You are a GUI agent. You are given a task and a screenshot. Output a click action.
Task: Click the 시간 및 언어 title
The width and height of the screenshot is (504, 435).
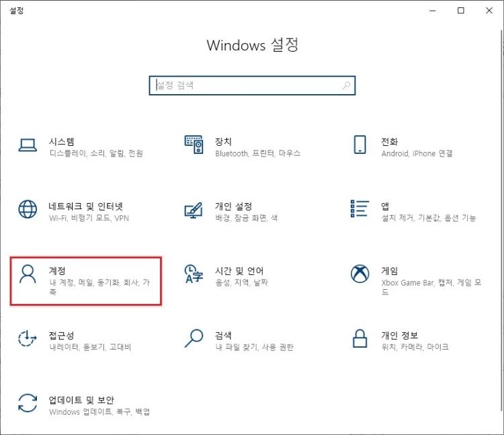coord(239,271)
